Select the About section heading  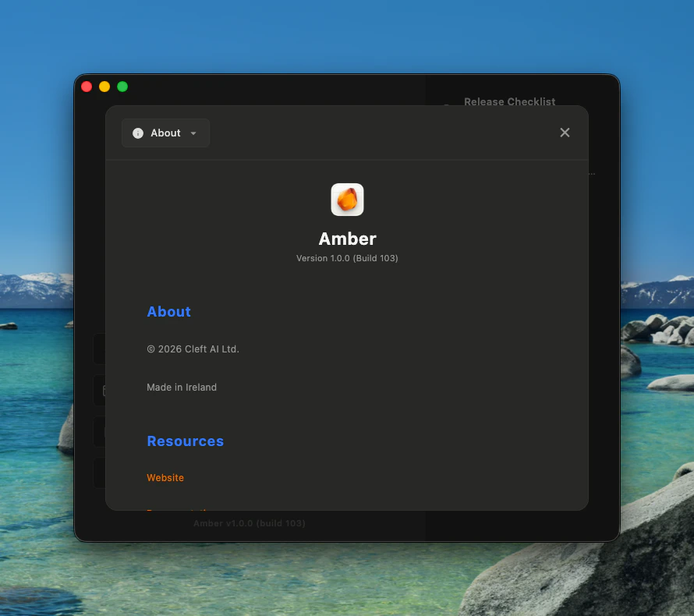168,311
